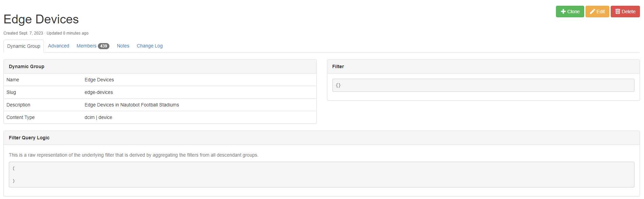Click the 439 members count badge
The height and width of the screenshot is (199, 644).
pos(104,46)
